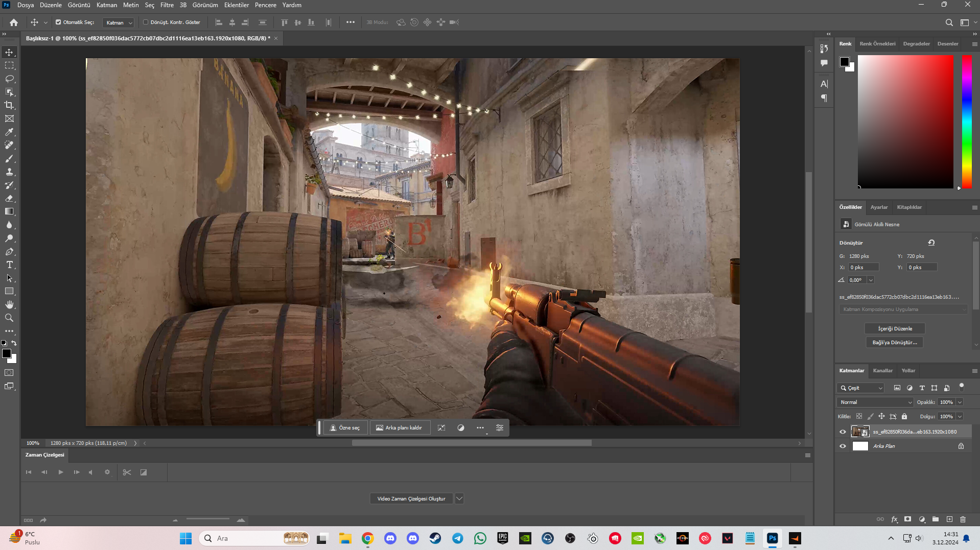This screenshot has width=980, height=550.
Task: Select the Crop tool
Action: 9,105
